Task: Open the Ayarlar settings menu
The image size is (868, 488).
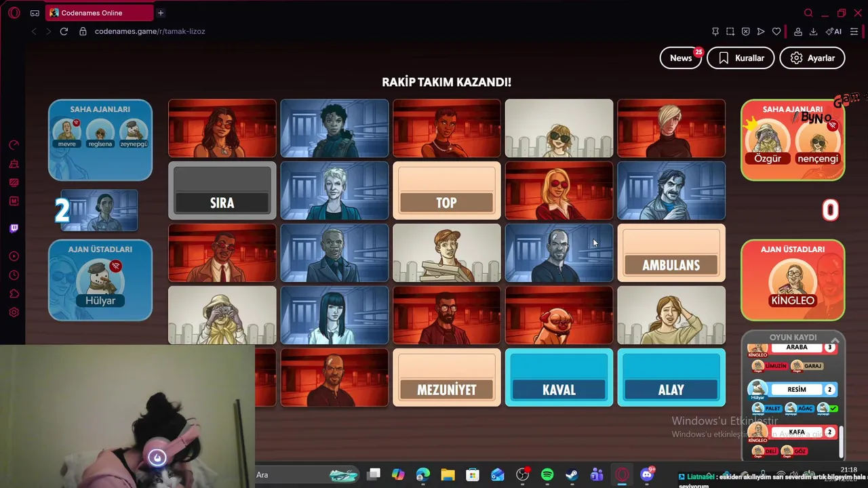Action: coord(812,58)
